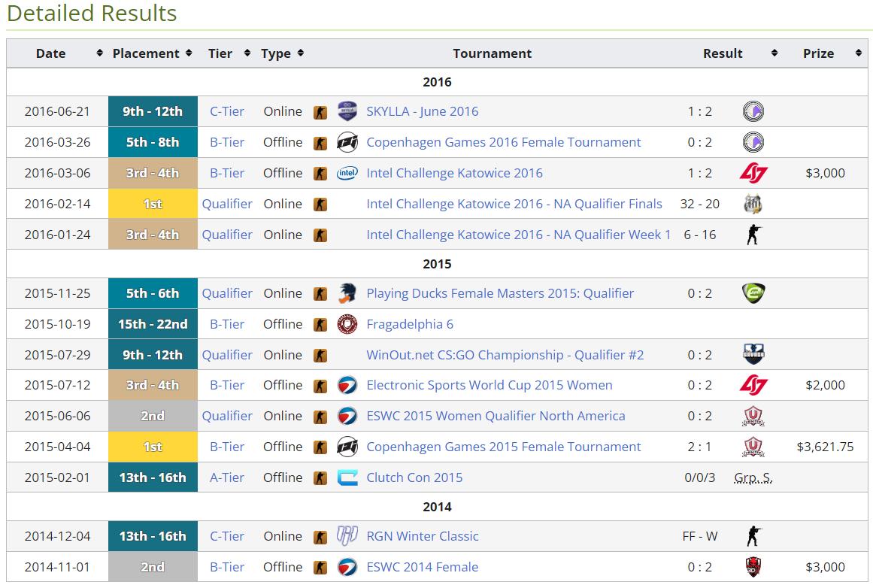Sort table by Result column arrows
Viewport: 873px width, 588px height.
click(x=774, y=53)
